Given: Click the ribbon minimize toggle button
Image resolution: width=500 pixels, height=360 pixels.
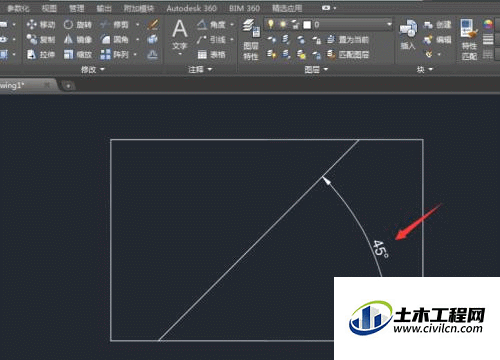Looking at the screenshot, I should pyautogui.click(x=326, y=8).
